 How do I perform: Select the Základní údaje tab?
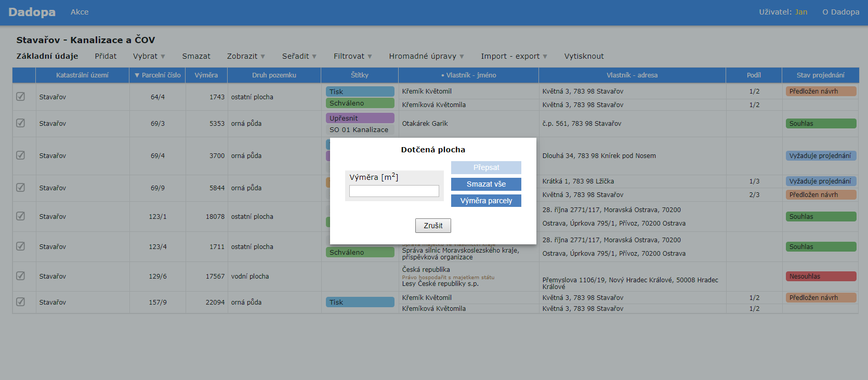click(47, 56)
